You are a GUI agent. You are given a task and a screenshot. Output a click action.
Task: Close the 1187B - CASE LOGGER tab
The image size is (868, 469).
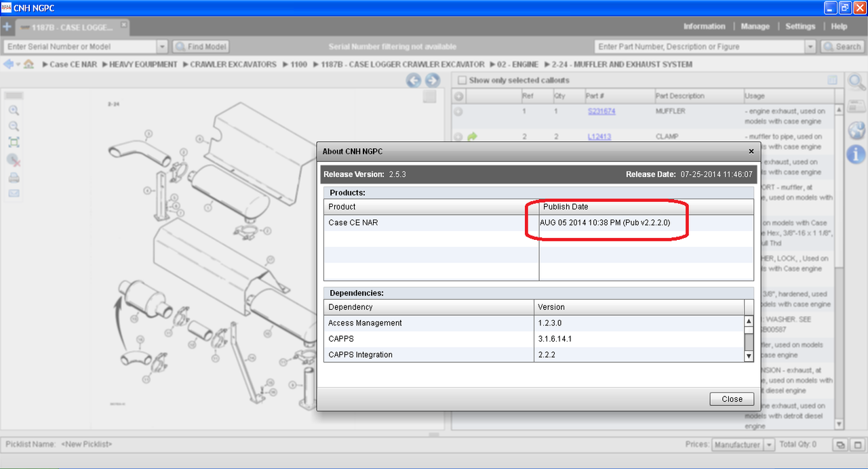click(x=123, y=24)
